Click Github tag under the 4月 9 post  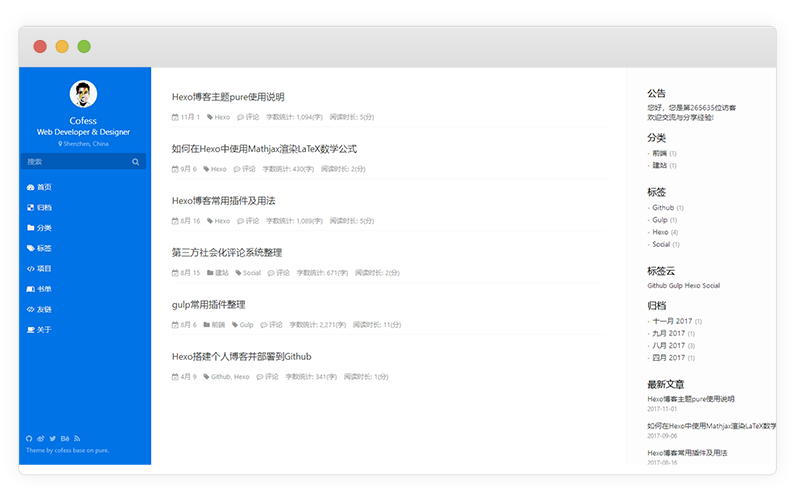pos(221,377)
